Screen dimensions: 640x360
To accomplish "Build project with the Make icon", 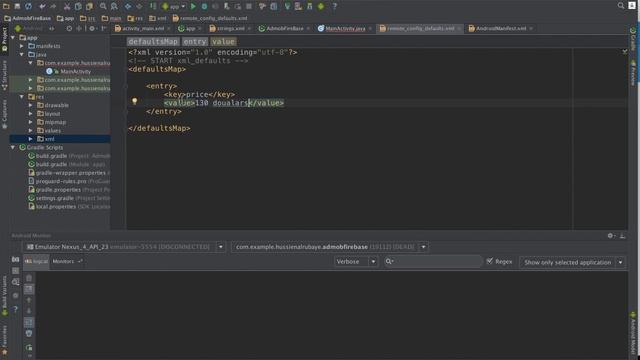I will (x=153, y=6).
